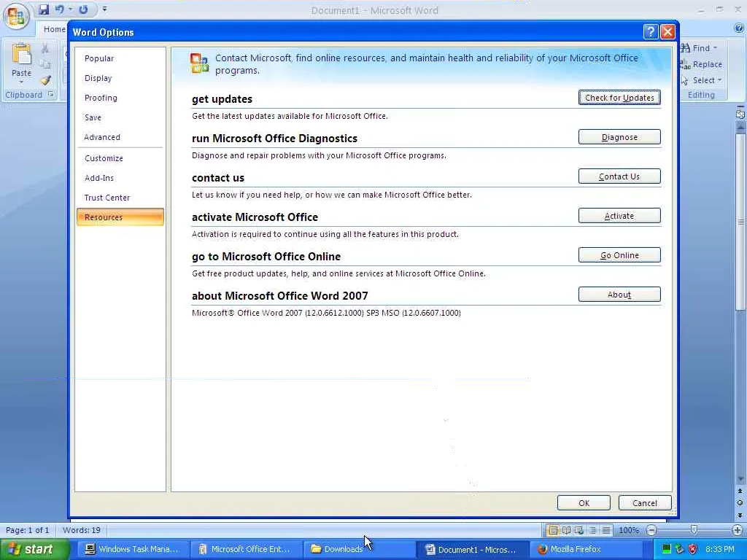747x560 pixels.
Task: Open the Windows start menu
Action: [34, 549]
